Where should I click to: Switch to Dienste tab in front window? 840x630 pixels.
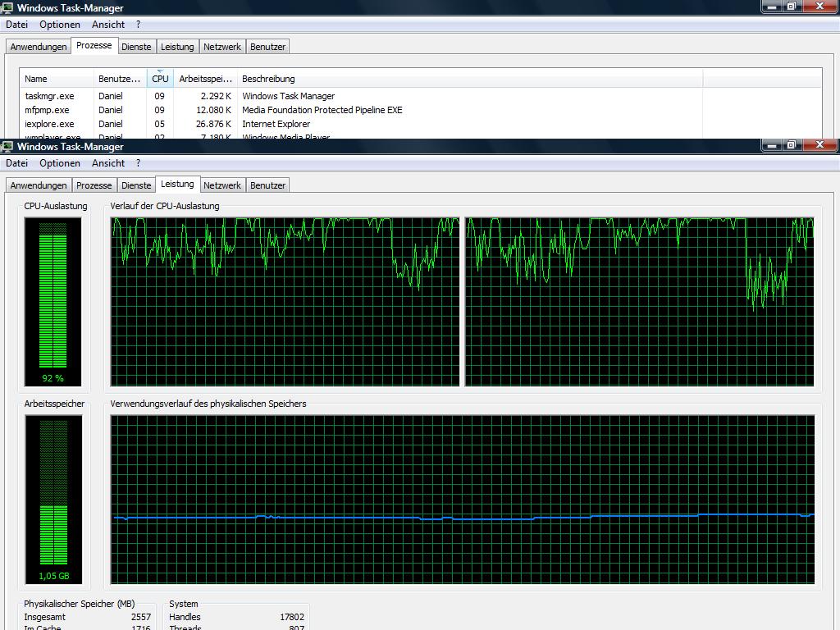click(x=136, y=185)
